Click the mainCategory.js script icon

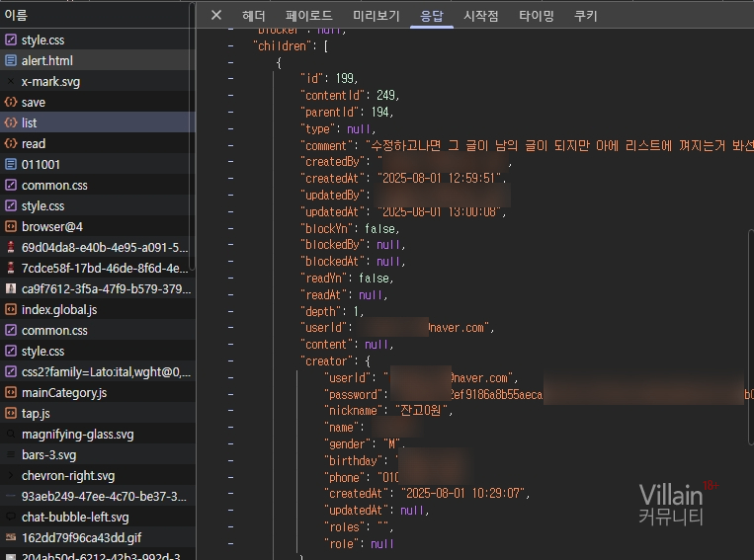point(11,393)
